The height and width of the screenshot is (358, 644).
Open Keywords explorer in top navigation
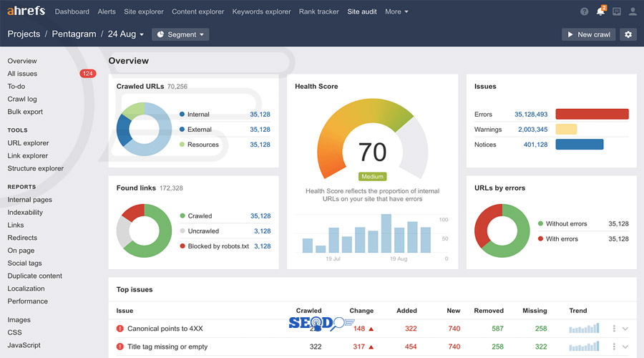(x=261, y=11)
